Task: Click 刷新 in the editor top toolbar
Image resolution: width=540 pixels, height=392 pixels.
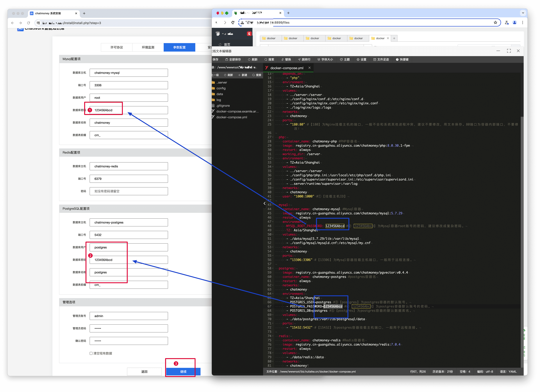Action: pos(253,60)
